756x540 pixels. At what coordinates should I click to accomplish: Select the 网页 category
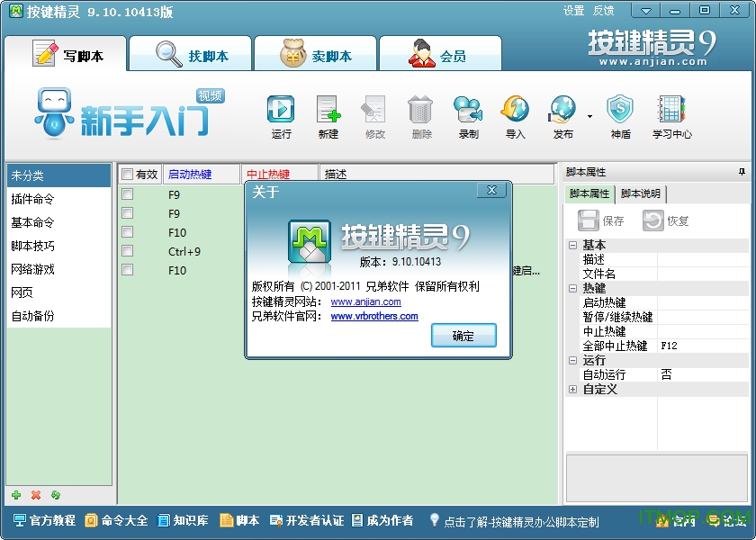(x=58, y=292)
